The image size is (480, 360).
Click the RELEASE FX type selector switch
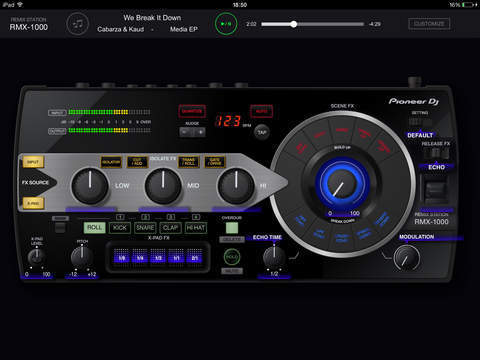point(436,153)
